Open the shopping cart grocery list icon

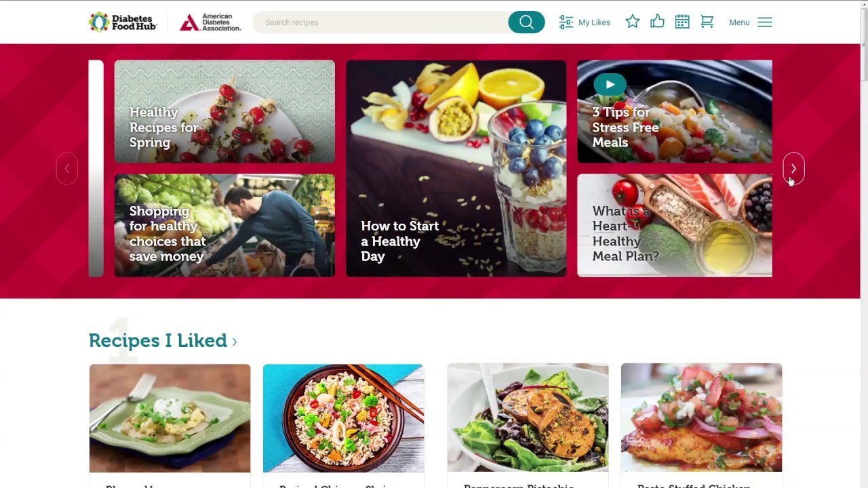click(707, 22)
